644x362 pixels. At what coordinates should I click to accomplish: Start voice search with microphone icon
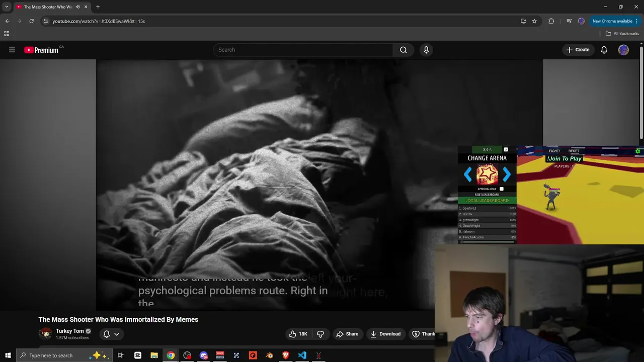[426, 50]
